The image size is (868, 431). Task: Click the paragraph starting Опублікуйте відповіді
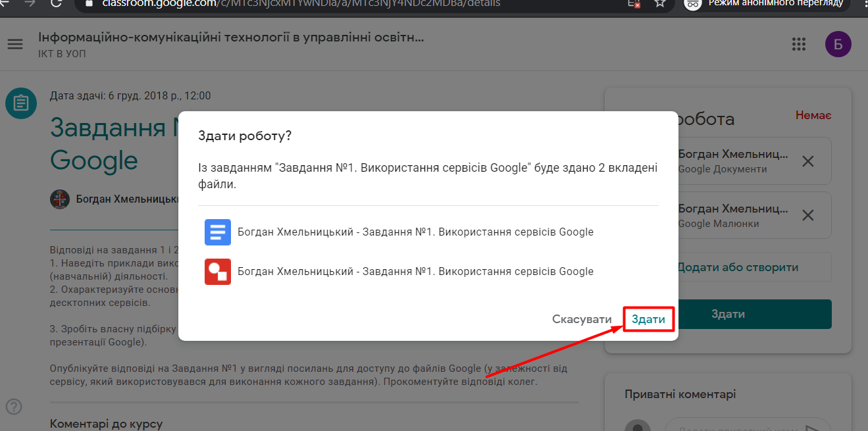309,374
